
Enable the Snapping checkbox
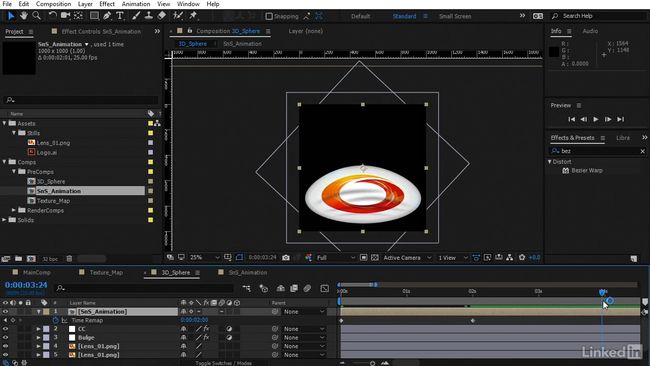click(269, 16)
